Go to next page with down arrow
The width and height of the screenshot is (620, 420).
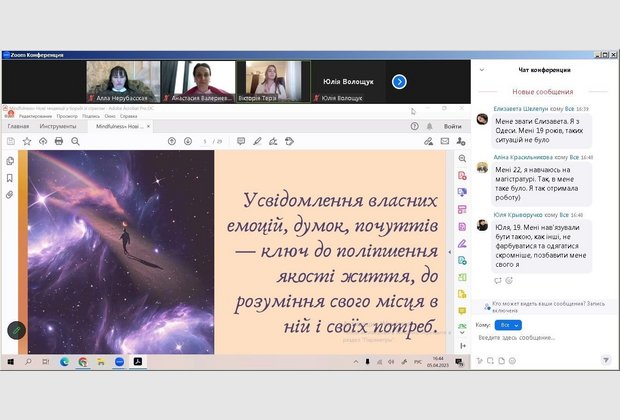coord(187,141)
